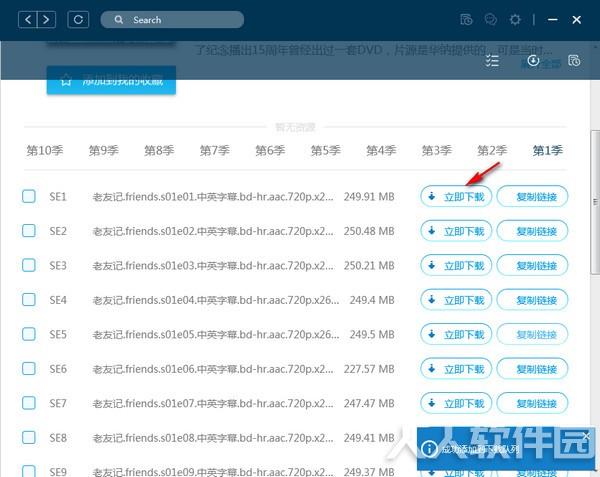Click 立即下载 for episode SE3
This screenshot has width=600, height=477.
tap(456, 265)
